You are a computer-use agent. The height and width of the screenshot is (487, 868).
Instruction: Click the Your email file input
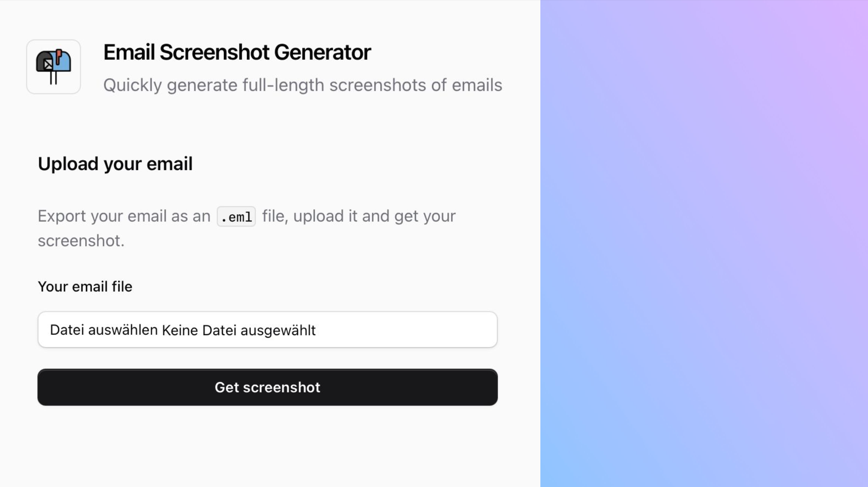coord(267,330)
